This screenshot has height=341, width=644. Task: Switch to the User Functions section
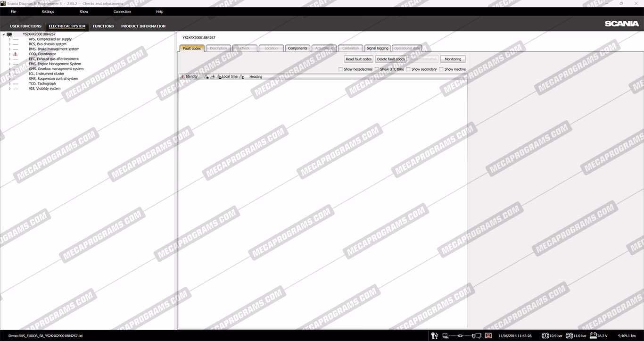(x=26, y=26)
